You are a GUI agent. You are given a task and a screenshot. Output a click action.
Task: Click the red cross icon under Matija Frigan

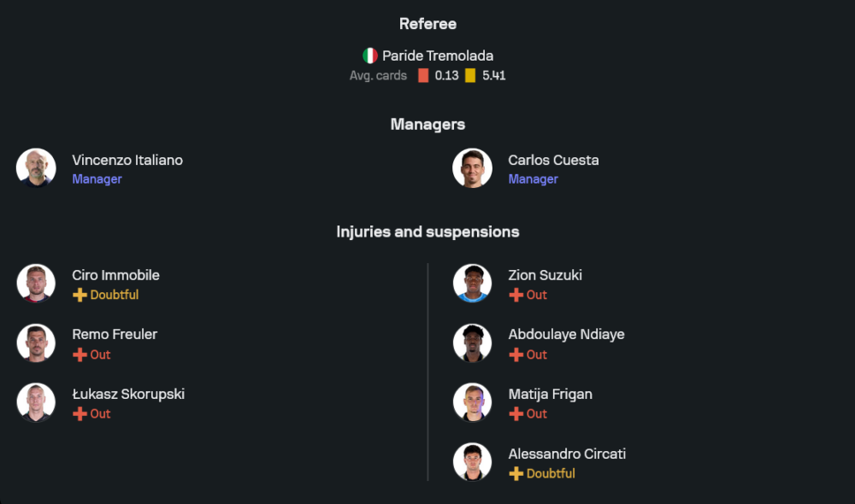coord(516,413)
